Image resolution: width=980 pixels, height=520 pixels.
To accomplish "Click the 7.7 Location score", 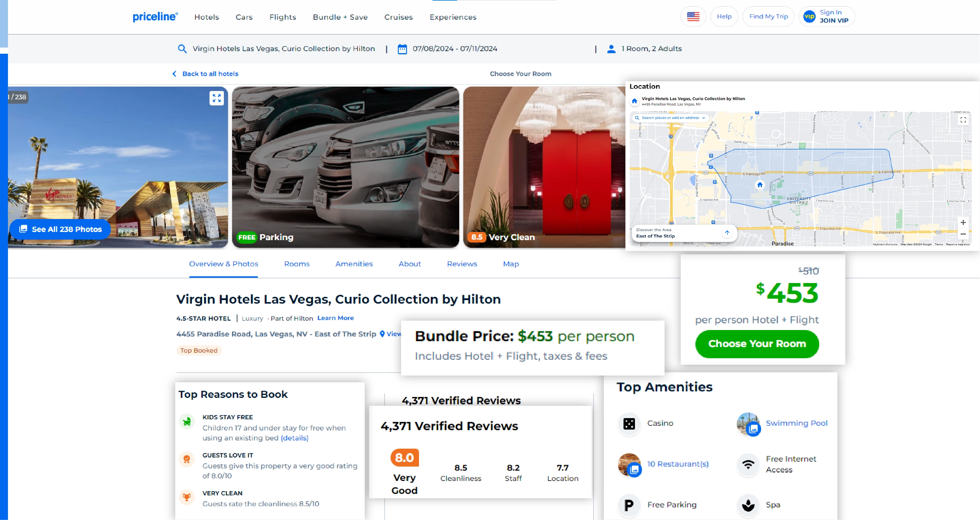I will tap(562, 473).
